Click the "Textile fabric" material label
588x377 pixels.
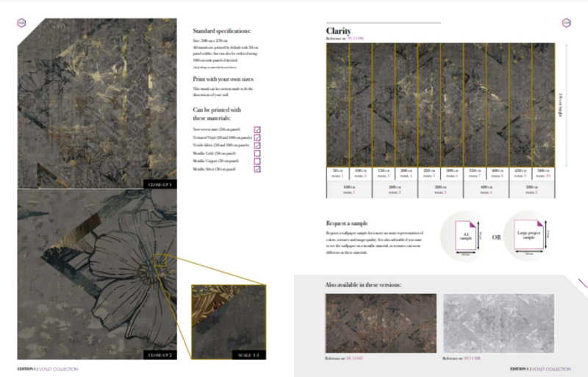pyautogui.click(x=221, y=146)
